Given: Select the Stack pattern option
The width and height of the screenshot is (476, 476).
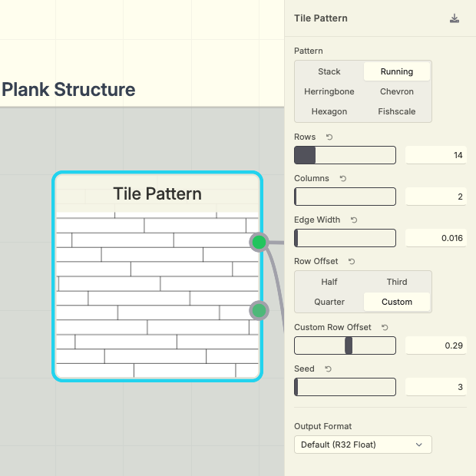Looking at the screenshot, I should tap(329, 71).
